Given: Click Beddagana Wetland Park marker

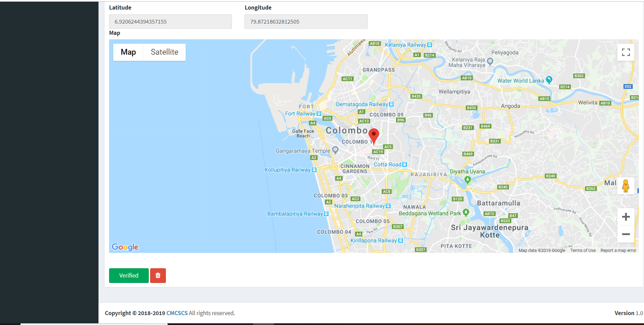Looking at the screenshot, I should click(x=465, y=213).
